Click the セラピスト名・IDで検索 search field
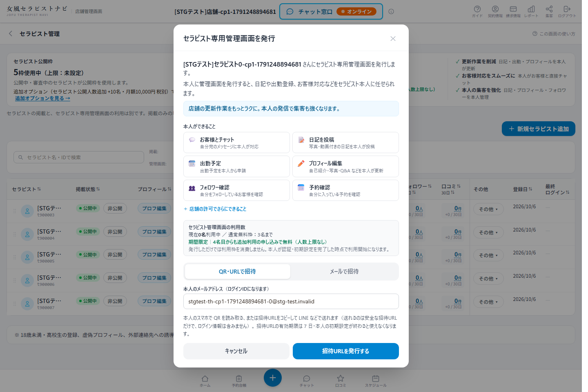Viewport: 588px width, 392px height. tap(79, 157)
